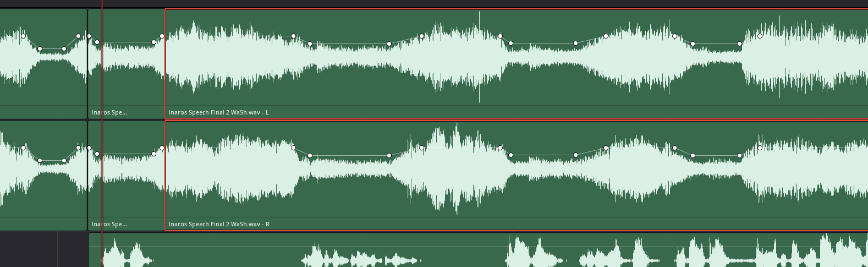
Task: Select first volume keyframe in the long L clip
Action: pyautogui.click(x=294, y=36)
